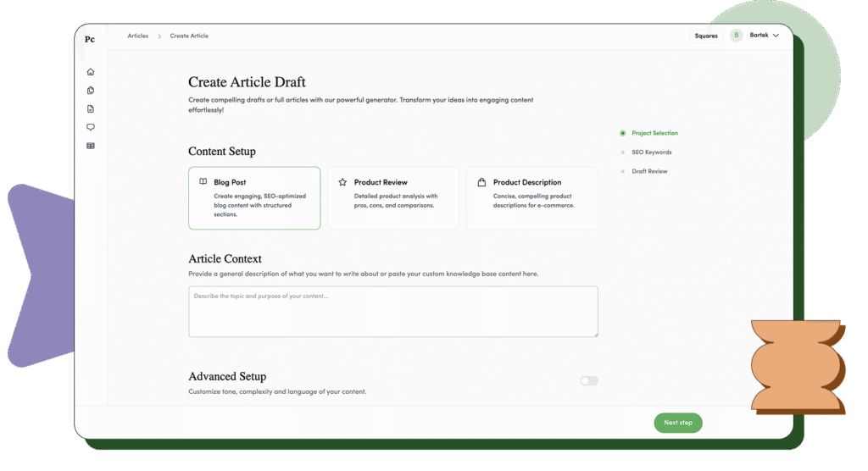Image resolution: width=868 pixels, height=471 pixels.
Task: Select the Blog Post content type
Action: tap(254, 198)
